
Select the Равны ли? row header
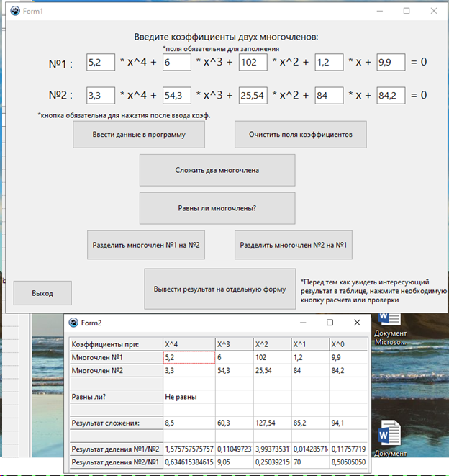pyautogui.click(x=116, y=397)
